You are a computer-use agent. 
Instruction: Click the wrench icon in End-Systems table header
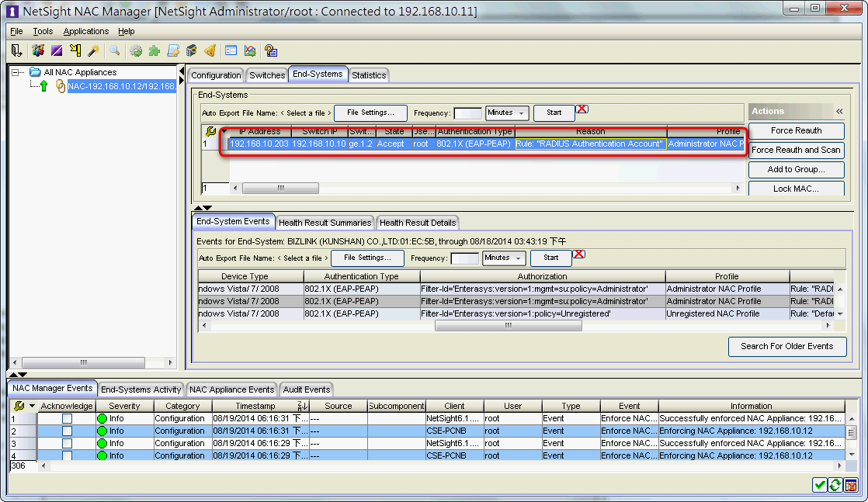coord(211,131)
